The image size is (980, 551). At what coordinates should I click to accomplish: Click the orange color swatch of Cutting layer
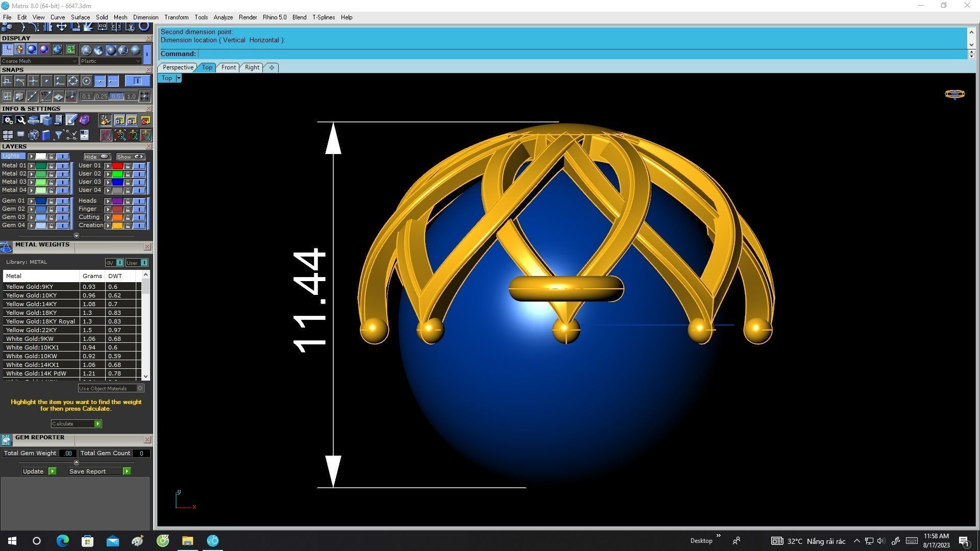117,217
